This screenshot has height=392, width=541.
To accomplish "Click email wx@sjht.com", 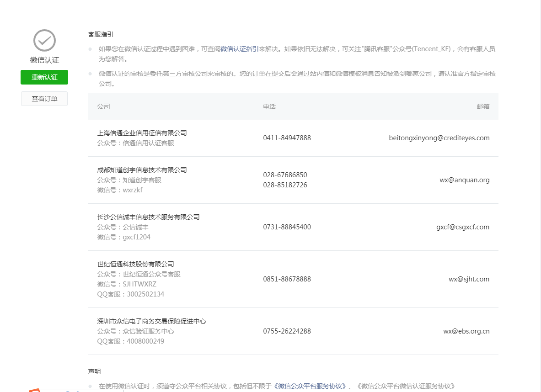I will [x=469, y=279].
